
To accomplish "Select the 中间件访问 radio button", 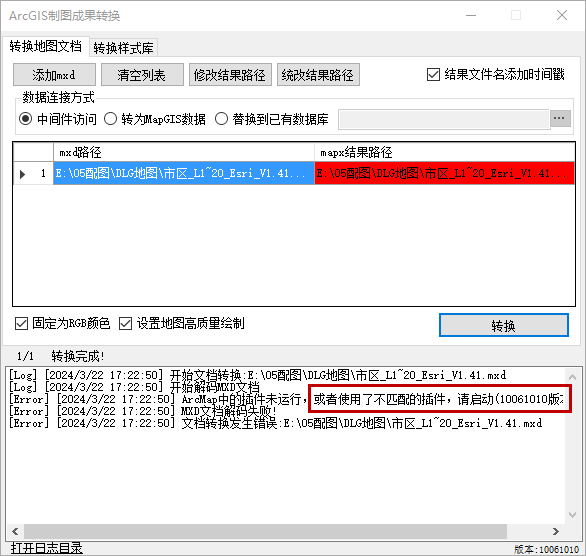I will [25, 119].
